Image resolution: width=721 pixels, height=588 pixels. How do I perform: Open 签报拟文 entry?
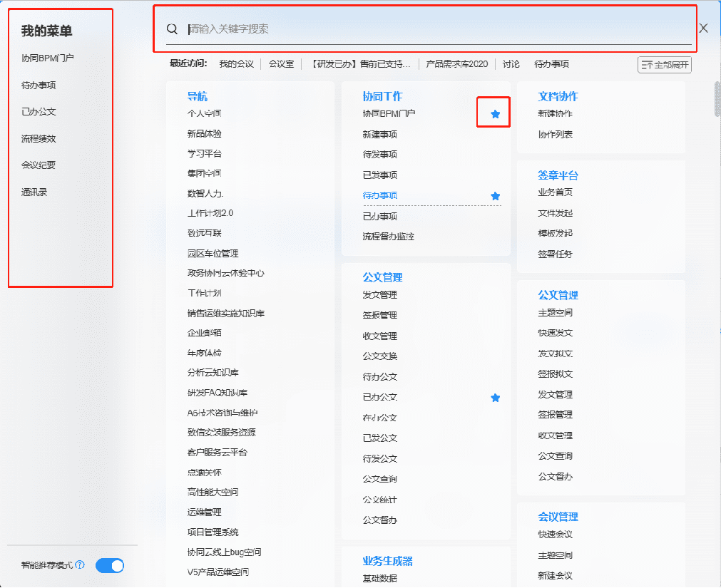tap(556, 374)
